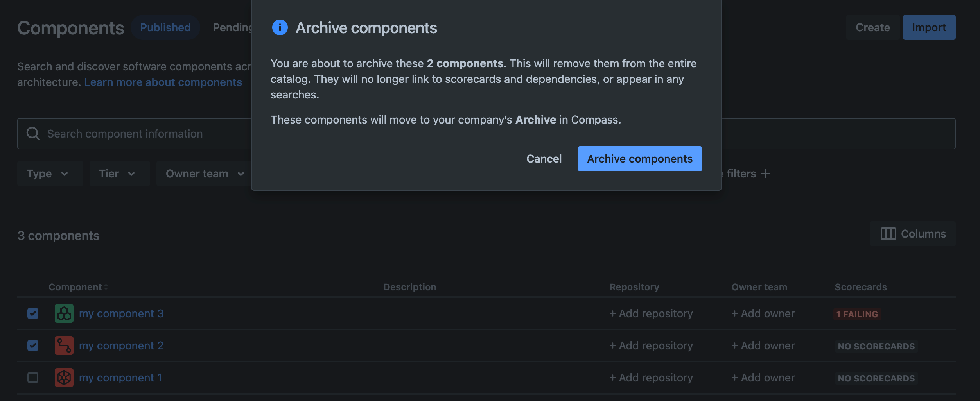Add owner for my component 1
This screenshot has width=980, height=401.
tap(763, 378)
